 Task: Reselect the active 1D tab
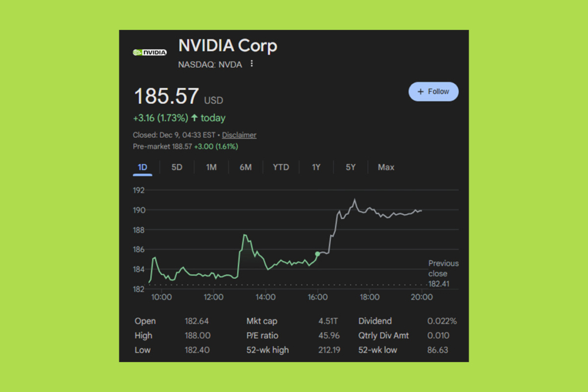(x=142, y=167)
